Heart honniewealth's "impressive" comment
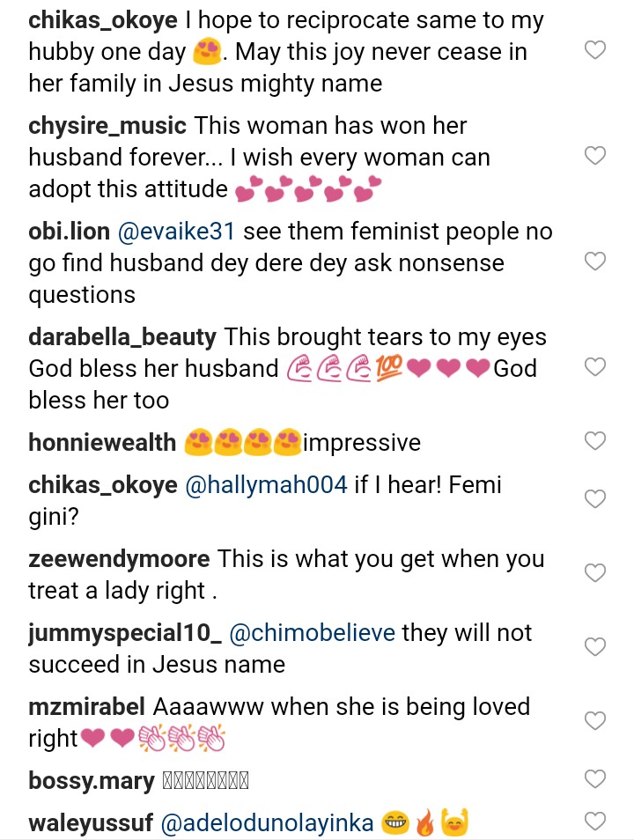634x840 pixels. pos(595,440)
